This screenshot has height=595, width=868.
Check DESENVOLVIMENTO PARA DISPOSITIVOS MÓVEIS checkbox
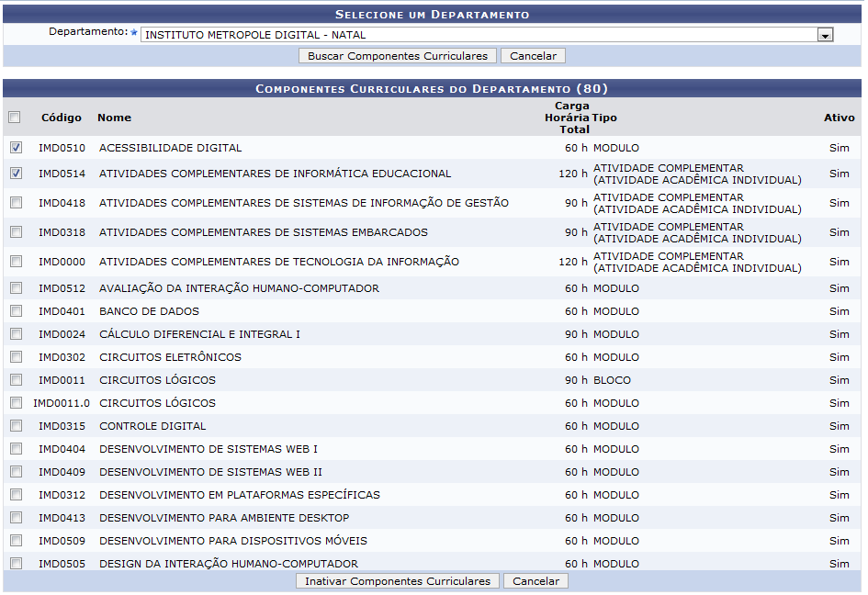pos(14,540)
